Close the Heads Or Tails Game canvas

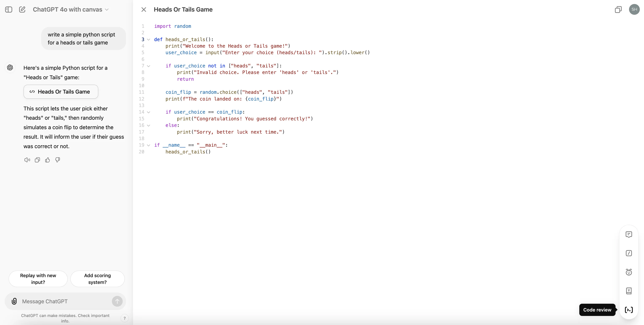tap(144, 9)
